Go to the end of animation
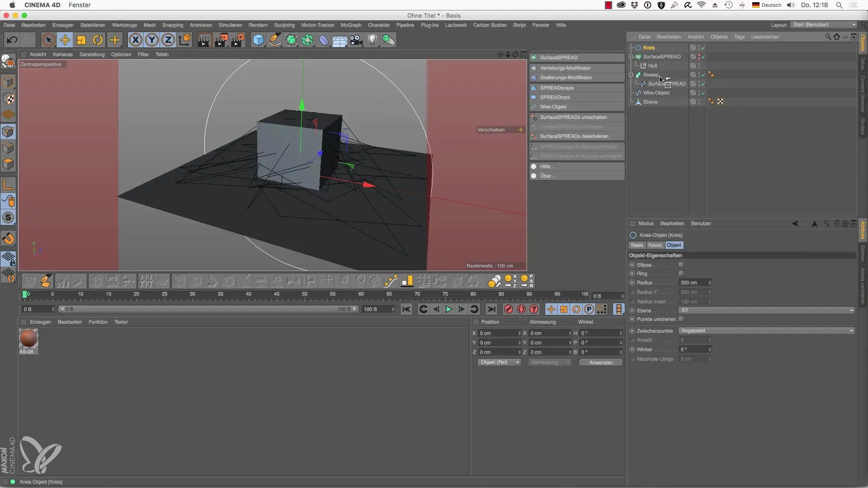 coord(491,309)
